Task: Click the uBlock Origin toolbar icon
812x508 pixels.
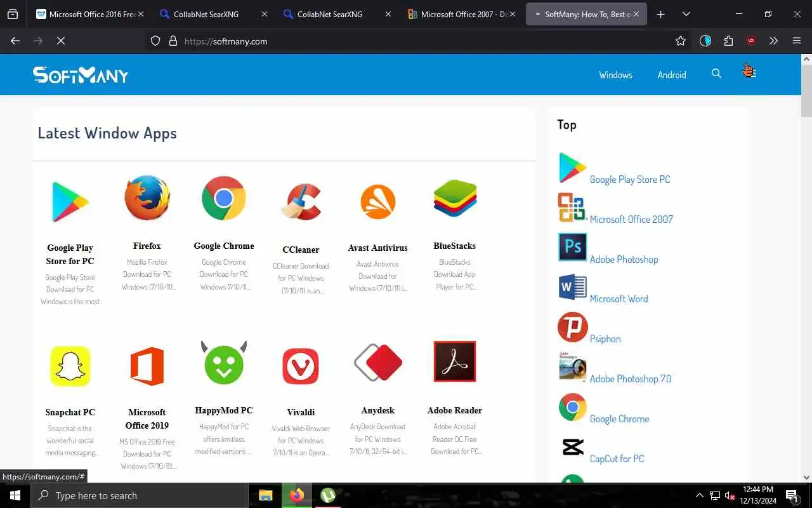Action: coord(751,41)
